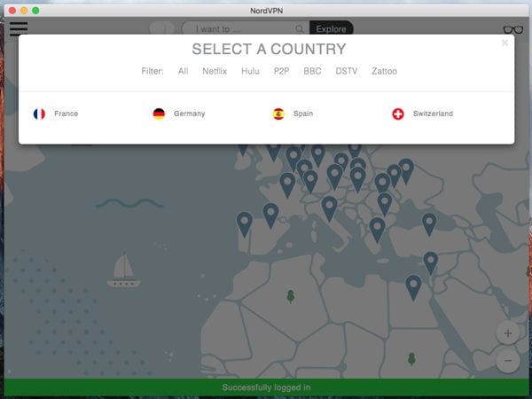The height and width of the screenshot is (399, 532).
Task: Filter servers by Hulu
Action: pyautogui.click(x=250, y=71)
